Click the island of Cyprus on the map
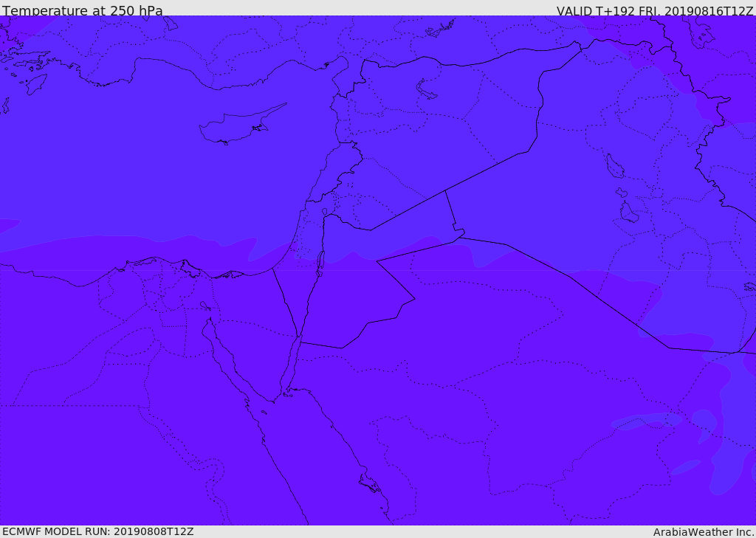756x538 pixels. click(241, 125)
